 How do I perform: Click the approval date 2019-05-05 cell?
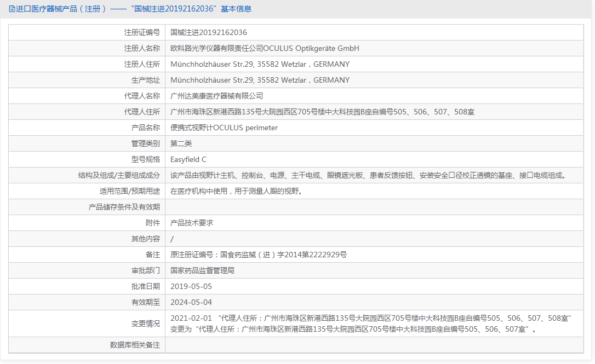click(193, 286)
